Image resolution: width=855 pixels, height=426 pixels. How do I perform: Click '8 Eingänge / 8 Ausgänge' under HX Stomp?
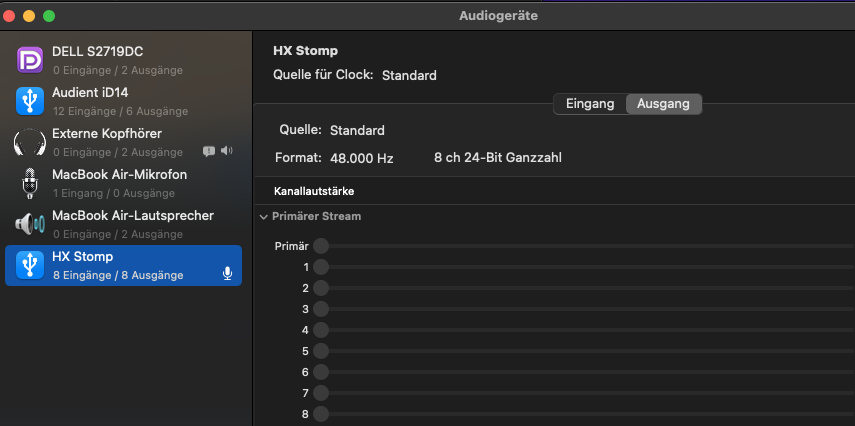[118, 275]
